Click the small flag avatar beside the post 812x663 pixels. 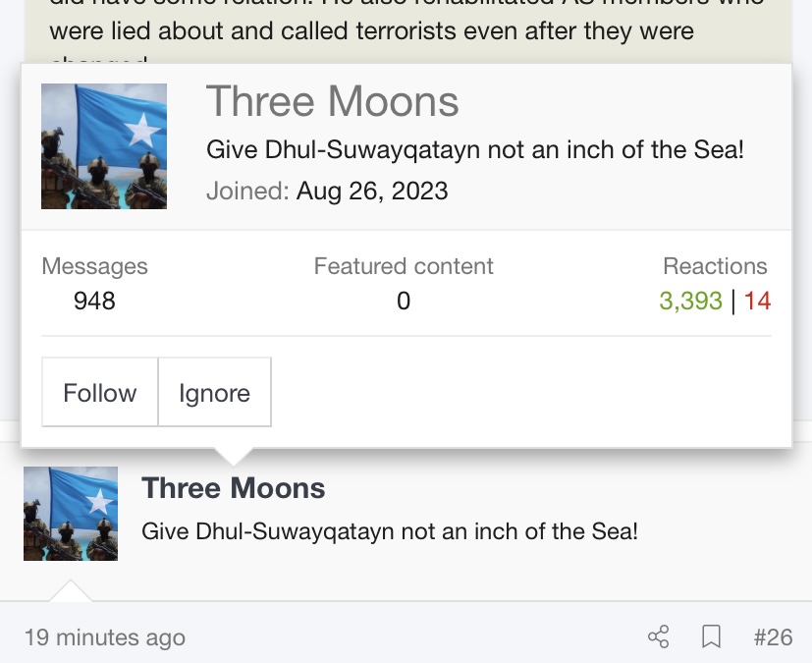pyautogui.click(x=71, y=514)
